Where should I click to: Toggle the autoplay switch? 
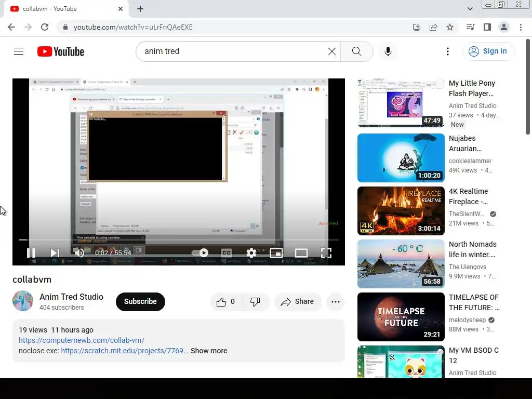tap(200, 253)
